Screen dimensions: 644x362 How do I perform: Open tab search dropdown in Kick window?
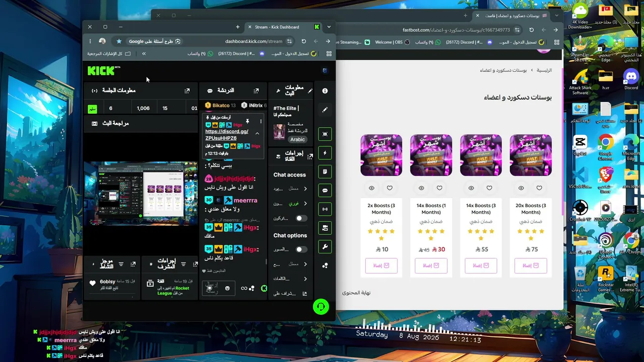[x=329, y=27]
